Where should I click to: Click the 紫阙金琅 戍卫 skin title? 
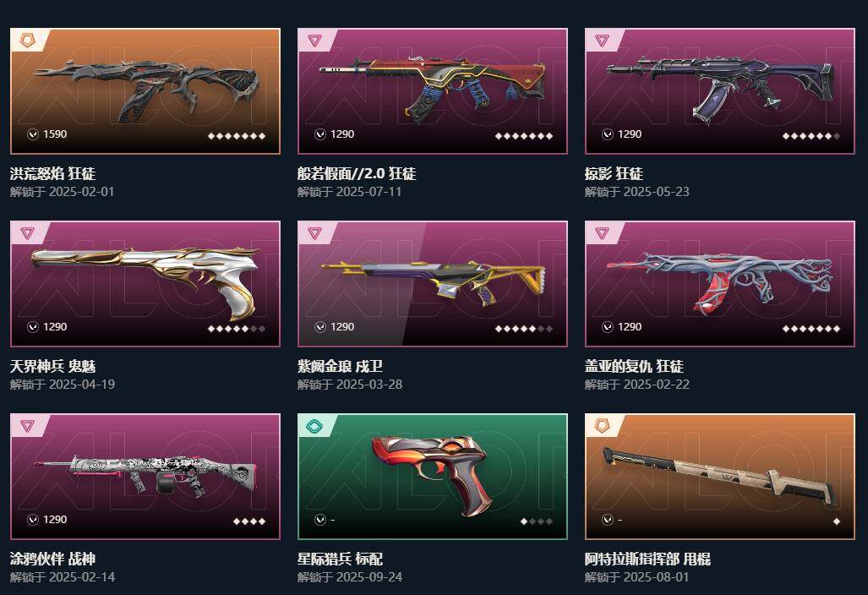[x=340, y=367]
